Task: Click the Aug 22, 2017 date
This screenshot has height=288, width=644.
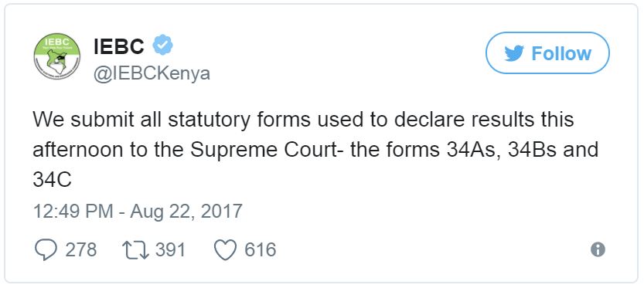Action: [186, 212]
